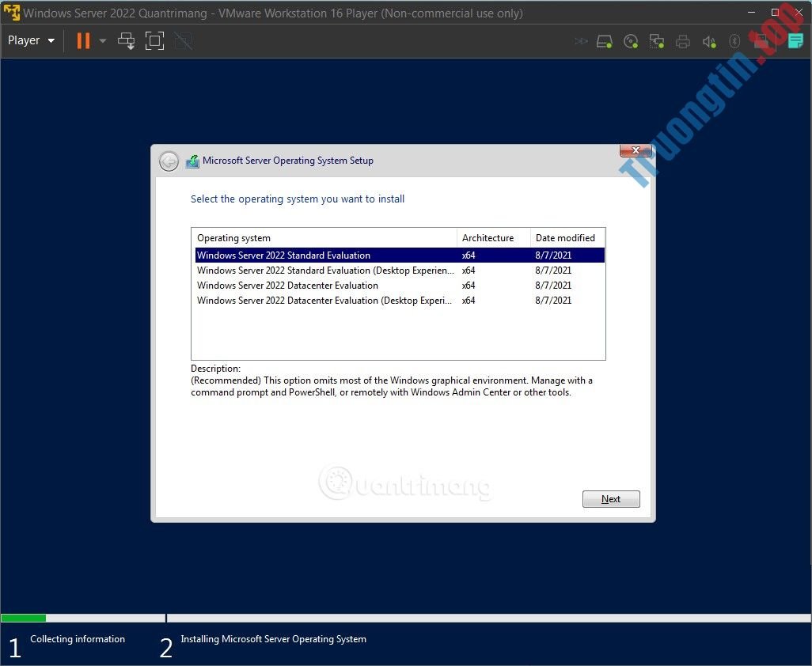Click the sound card device icon
The width and height of the screenshot is (812, 666).
(709, 40)
